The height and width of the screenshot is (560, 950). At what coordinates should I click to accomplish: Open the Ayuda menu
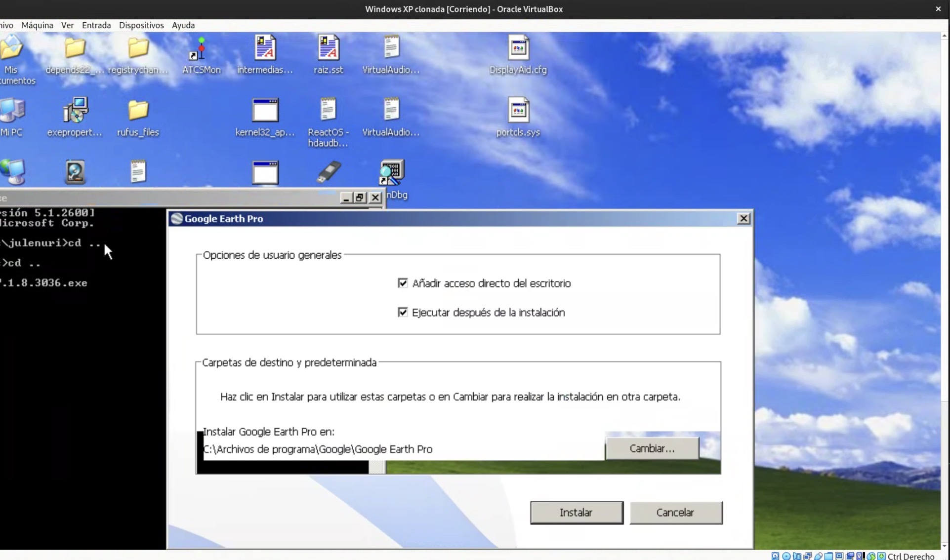(x=183, y=25)
